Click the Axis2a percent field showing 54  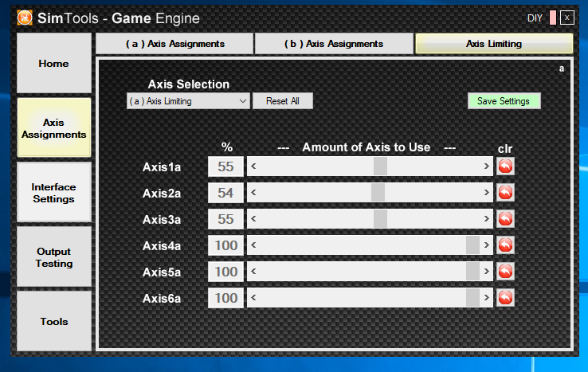[225, 193]
